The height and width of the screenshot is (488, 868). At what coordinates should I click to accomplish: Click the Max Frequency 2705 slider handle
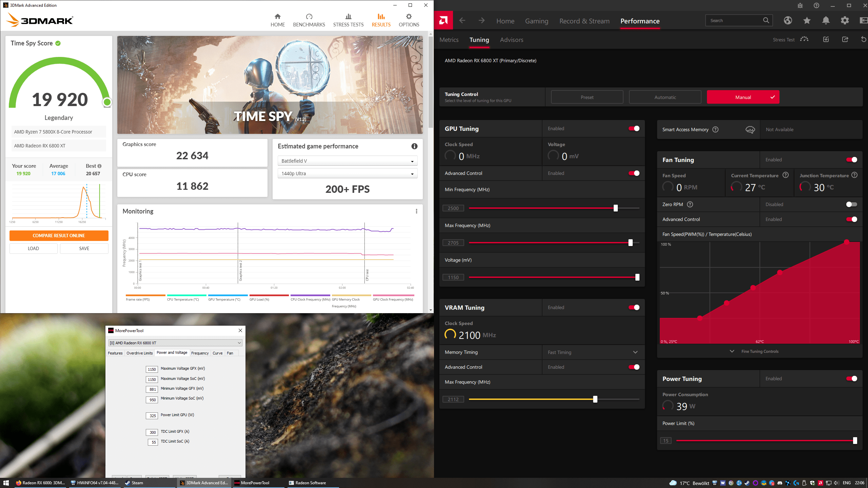pyautogui.click(x=630, y=243)
